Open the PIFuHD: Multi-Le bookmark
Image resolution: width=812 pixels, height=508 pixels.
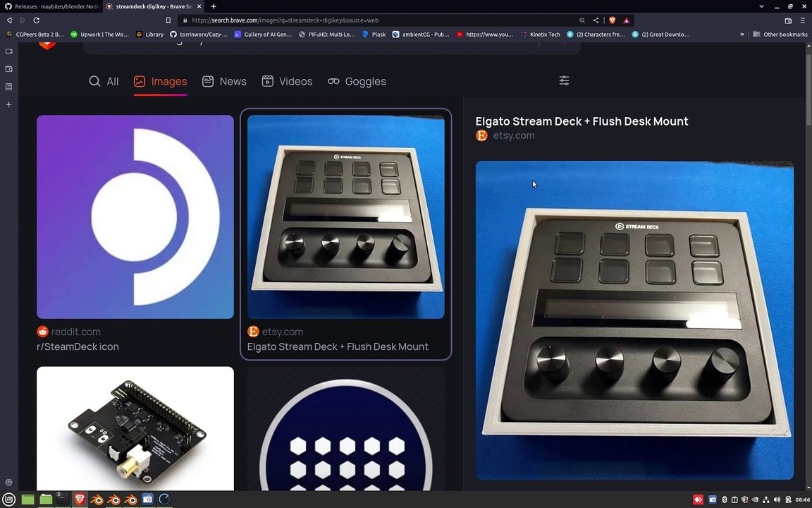tap(328, 34)
